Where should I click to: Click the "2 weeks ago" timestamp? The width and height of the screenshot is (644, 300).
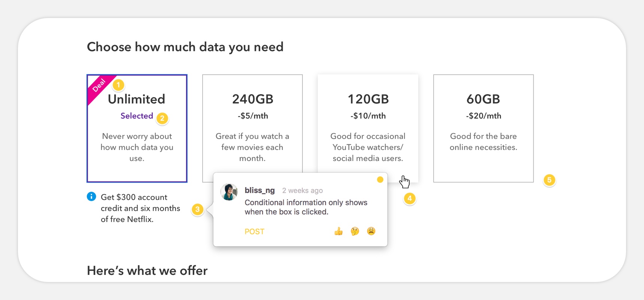303,190
